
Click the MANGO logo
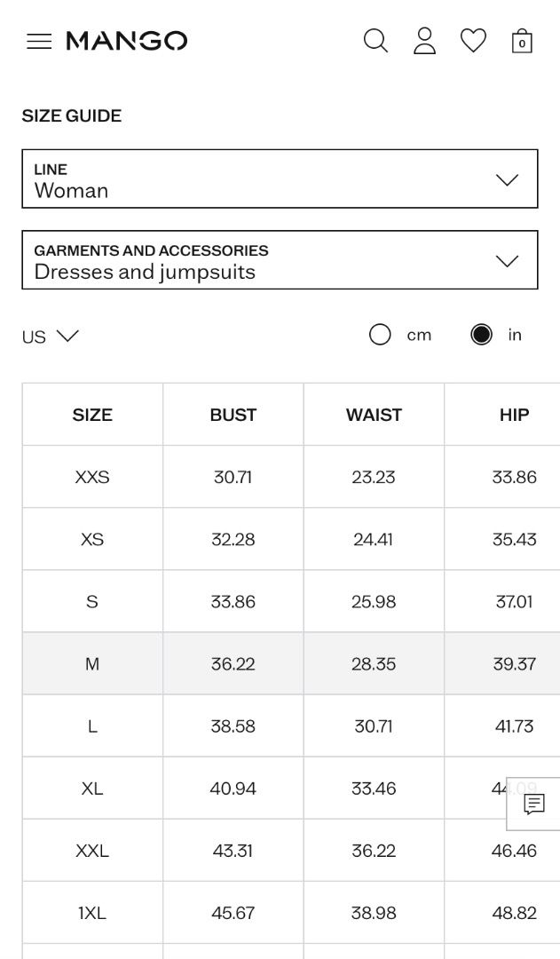pos(127,41)
